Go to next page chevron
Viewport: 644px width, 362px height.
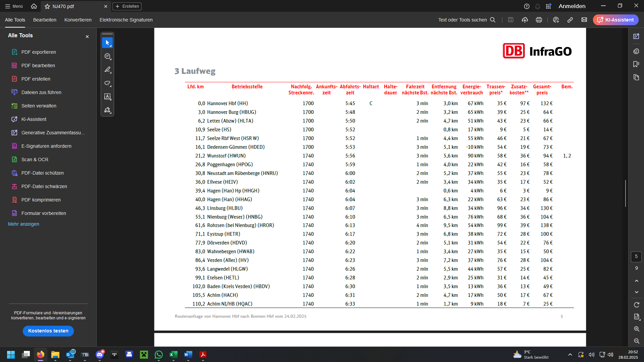pyautogui.click(x=636, y=292)
